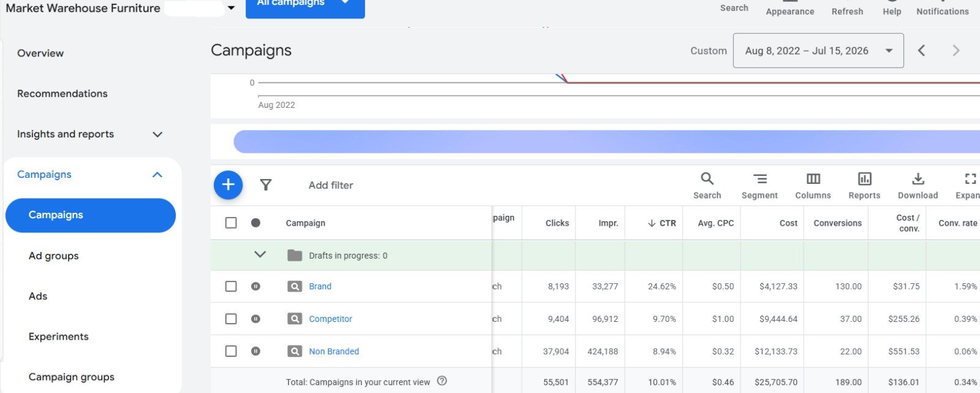Open Ad groups in sidebar
This screenshot has height=393, width=980.
pos(54,256)
